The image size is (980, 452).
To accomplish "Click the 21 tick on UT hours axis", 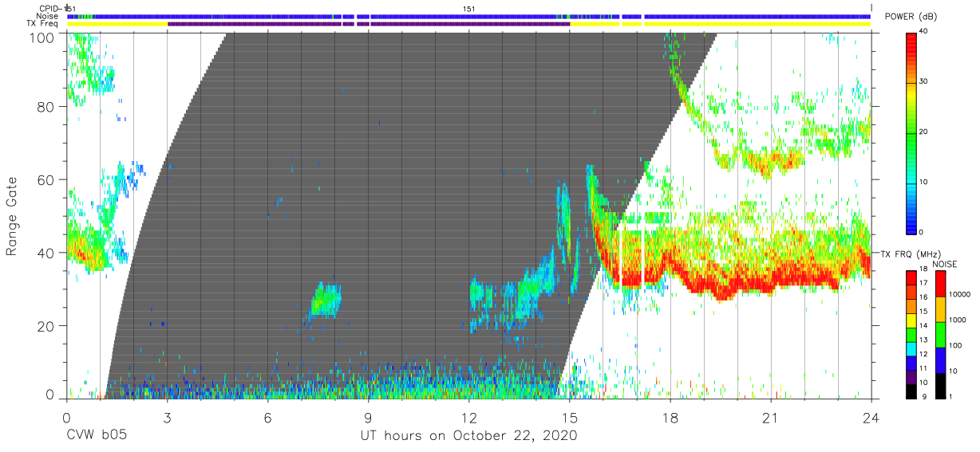I will pyautogui.click(x=770, y=417).
